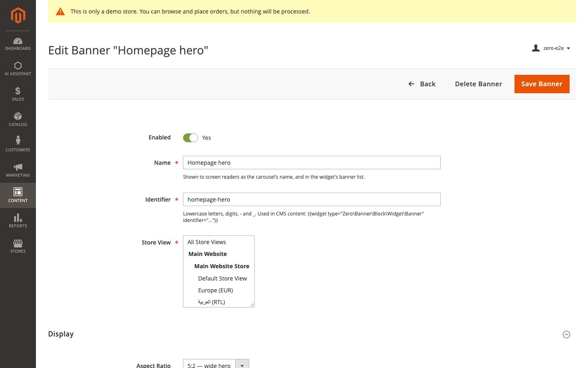Open the Marketing megaphone icon
The image size is (588, 368).
[18, 167]
